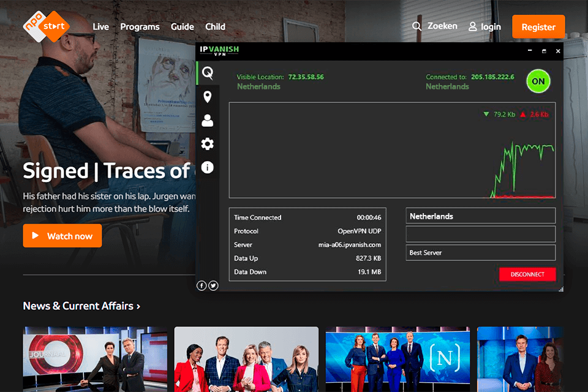Click the search magnifier icon on NPO
588x392 pixels.
pyautogui.click(x=417, y=26)
